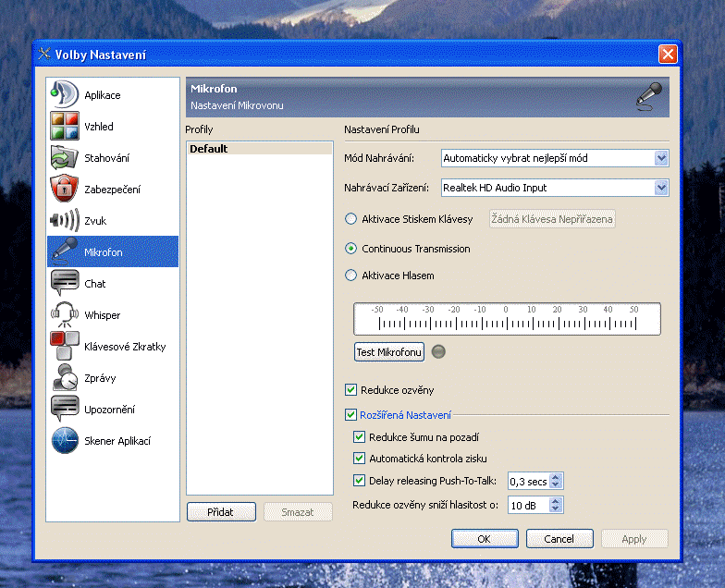Image resolution: width=725 pixels, height=588 pixels.
Task: Click the Klávesové Zkratky icon
Action: coord(65,347)
